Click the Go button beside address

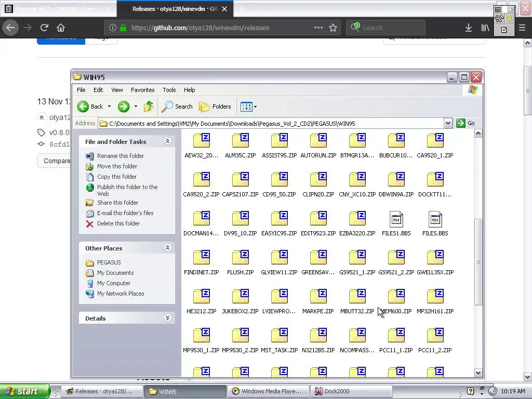coord(465,123)
